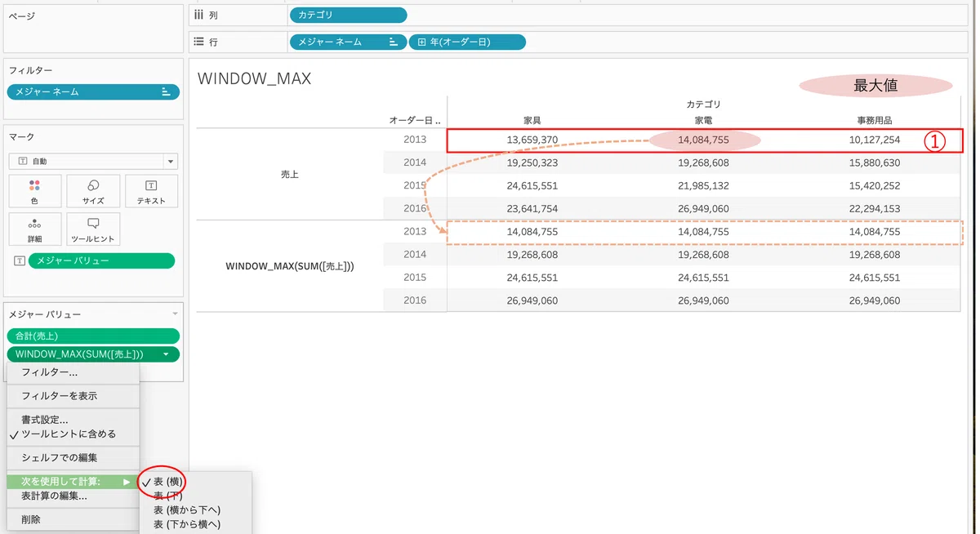This screenshot has width=980, height=534.
Task: Select 表 (下) compute option
Action: point(167,496)
